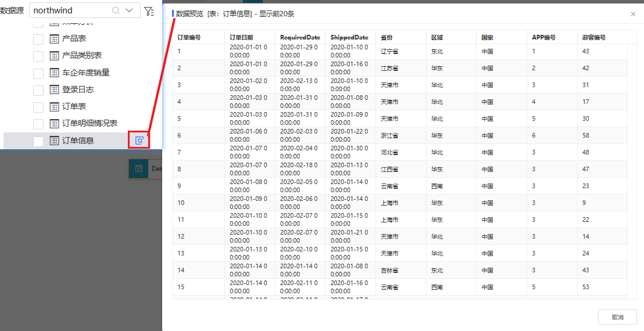
Task: Click the dimmed table node icon on canvas
Action: click(139, 168)
